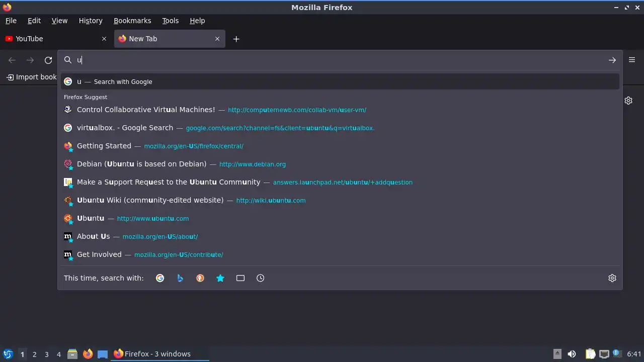Switch to workspace 4
644x362 pixels.
[x=58, y=354]
